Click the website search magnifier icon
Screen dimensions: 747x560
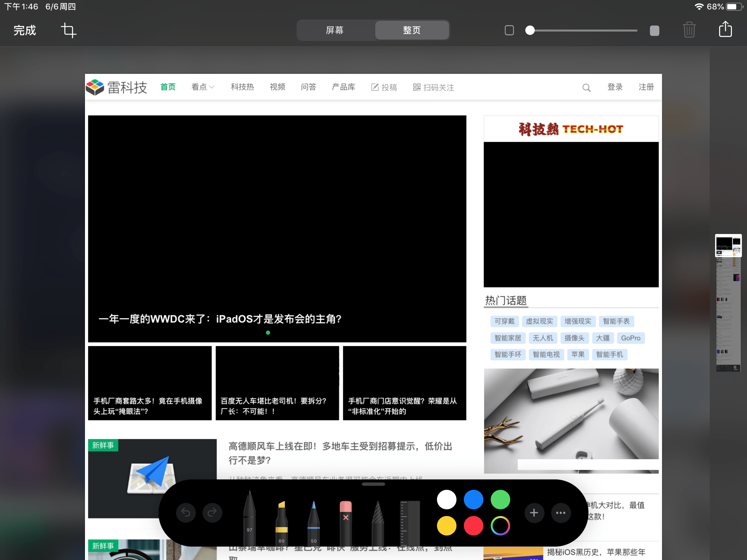point(586,88)
